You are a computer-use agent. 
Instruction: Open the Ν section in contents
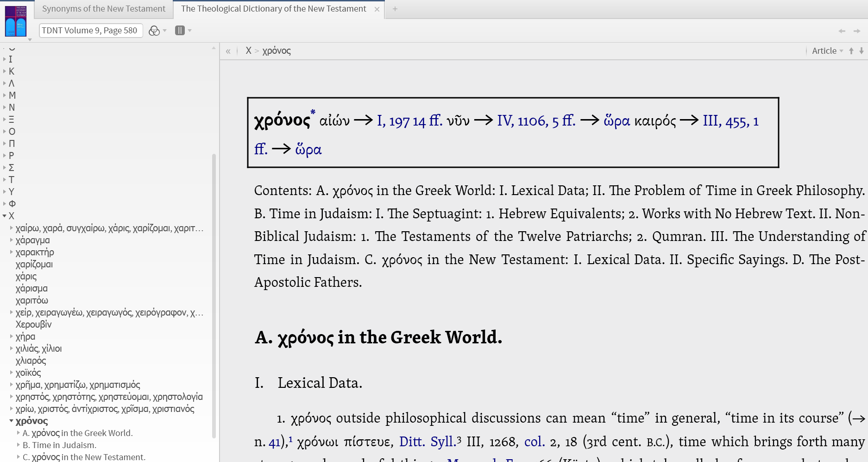[12, 108]
